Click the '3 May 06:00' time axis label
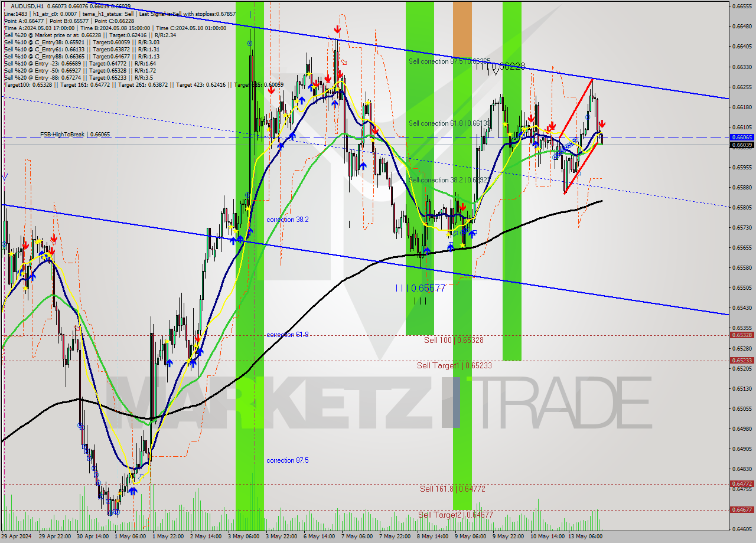756x543 pixels. click(243, 537)
